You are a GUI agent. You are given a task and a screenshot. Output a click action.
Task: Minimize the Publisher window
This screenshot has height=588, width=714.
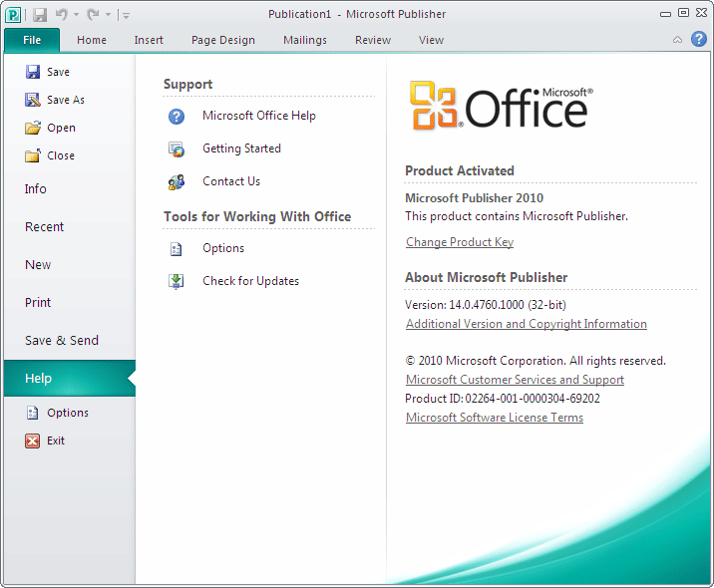click(x=665, y=14)
